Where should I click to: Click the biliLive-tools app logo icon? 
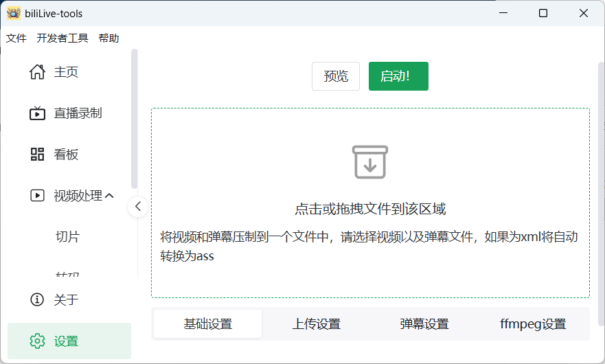coord(14,13)
